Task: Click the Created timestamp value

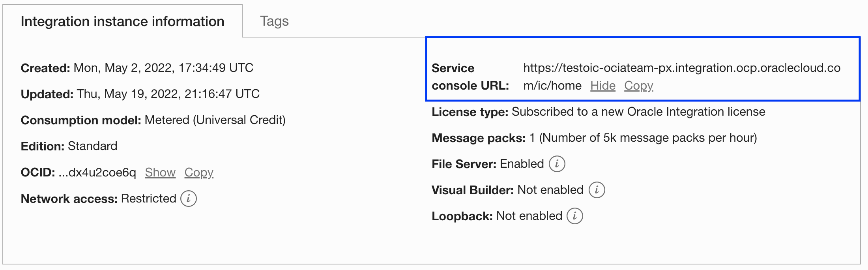Action: [164, 67]
